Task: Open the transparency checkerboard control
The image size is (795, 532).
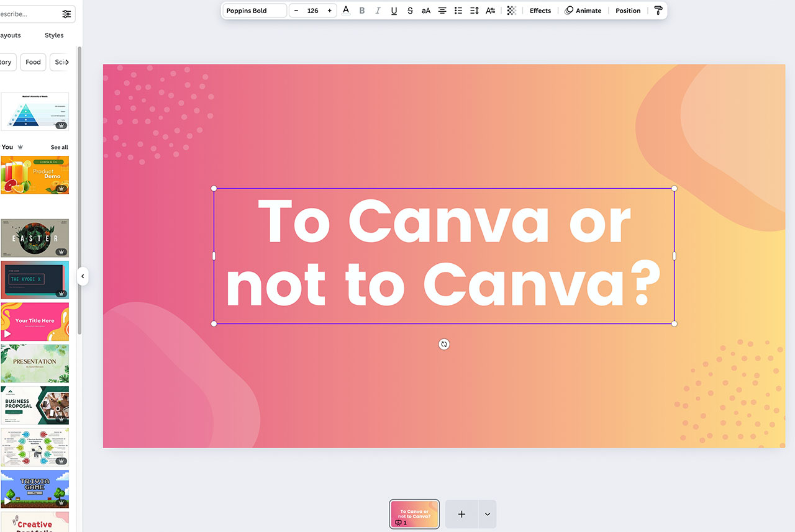Action: click(511, 11)
